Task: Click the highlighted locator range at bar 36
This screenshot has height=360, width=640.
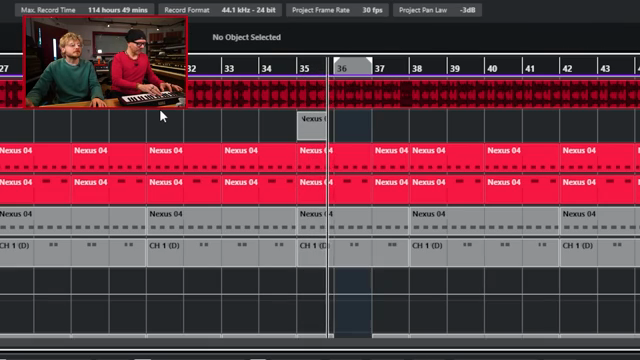Action: 353,66
